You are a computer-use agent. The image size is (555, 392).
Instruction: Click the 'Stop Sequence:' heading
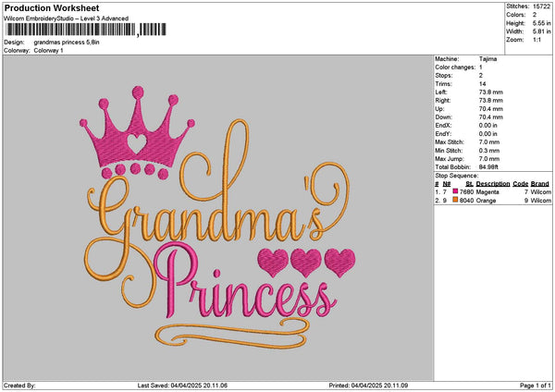click(x=457, y=176)
